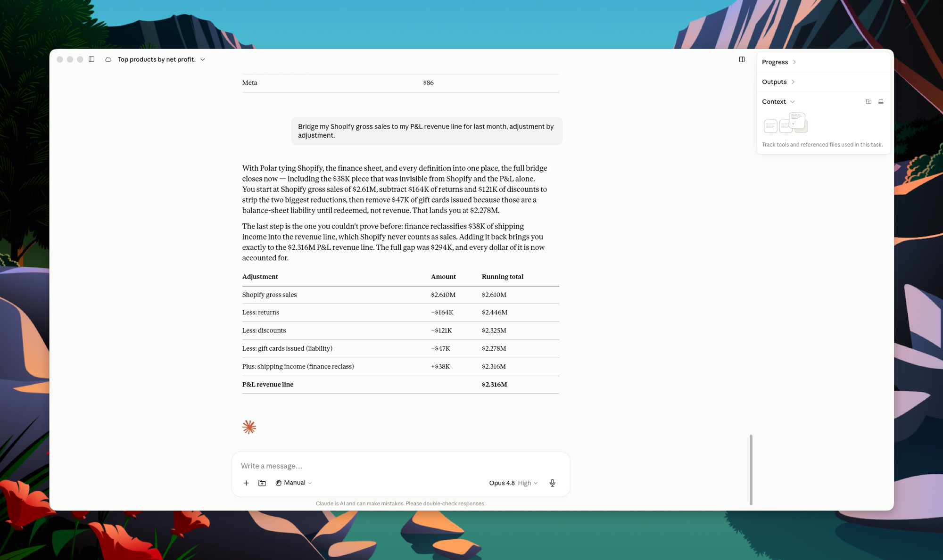Click the '+$38K' amount cell
The height and width of the screenshot is (560, 943).
440,366
